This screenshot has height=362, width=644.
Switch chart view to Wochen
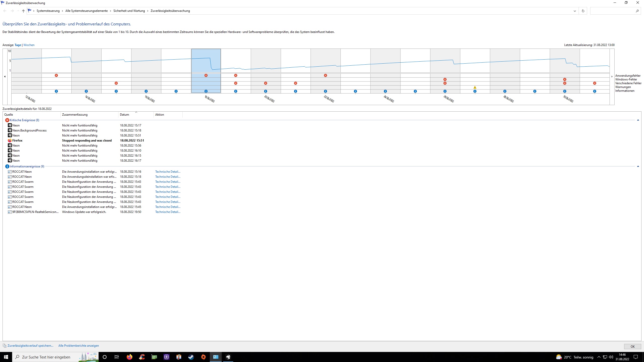coord(29,45)
